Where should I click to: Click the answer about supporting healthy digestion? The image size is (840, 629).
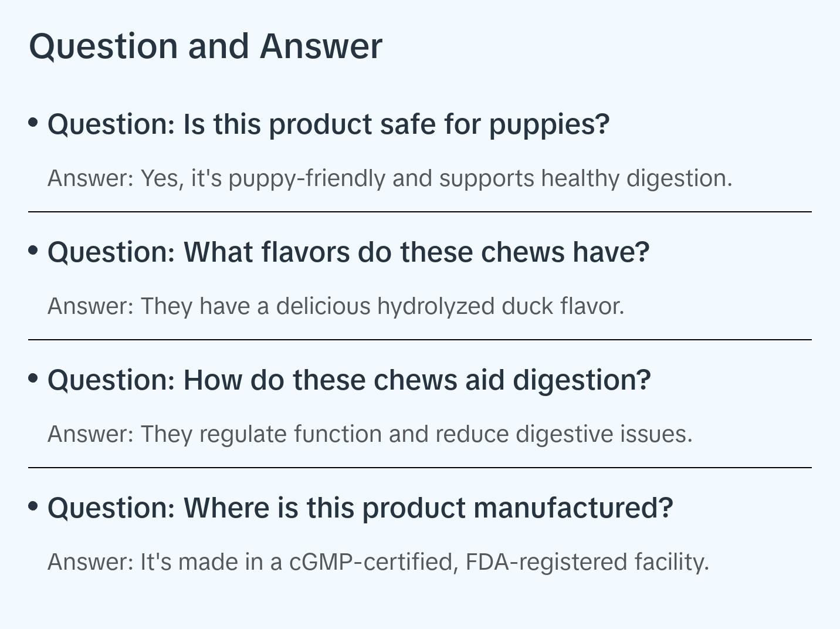pos(389,178)
